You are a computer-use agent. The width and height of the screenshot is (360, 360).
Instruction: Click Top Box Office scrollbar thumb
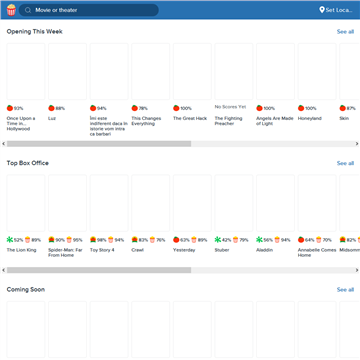pos(99,270)
